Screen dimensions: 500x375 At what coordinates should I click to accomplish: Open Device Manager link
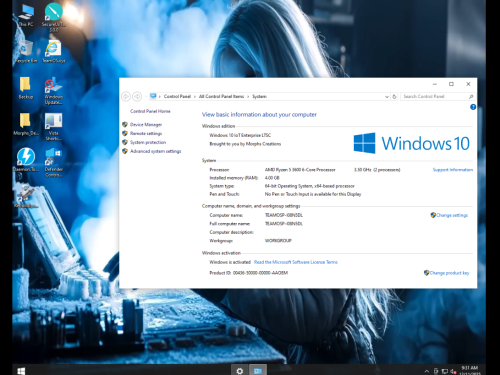(x=146, y=125)
